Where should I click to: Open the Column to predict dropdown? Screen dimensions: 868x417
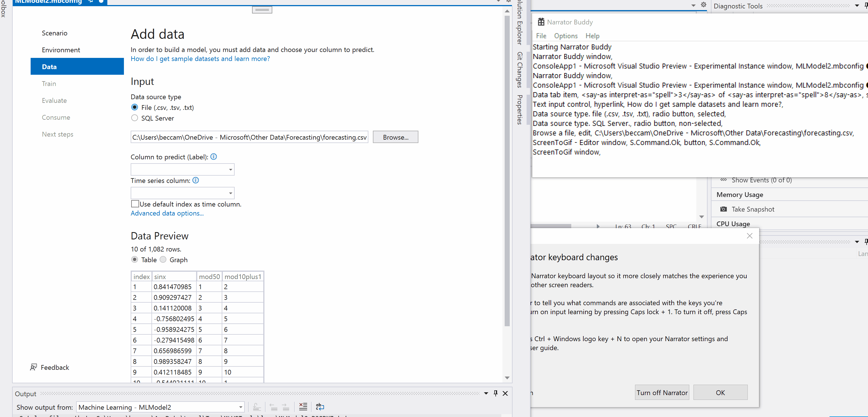[230, 169]
